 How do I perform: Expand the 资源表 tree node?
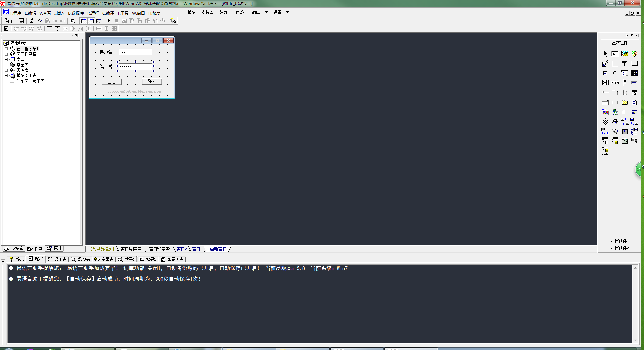coord(6,70)
